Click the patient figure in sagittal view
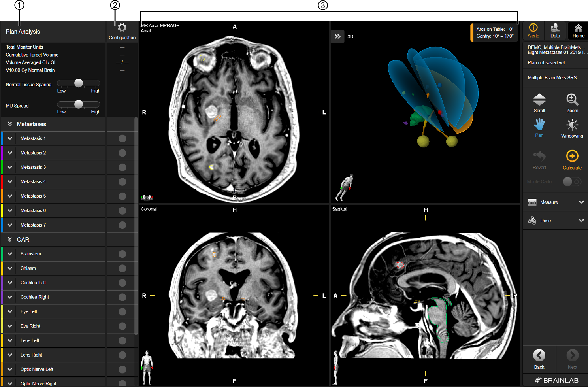 [336, 367]
